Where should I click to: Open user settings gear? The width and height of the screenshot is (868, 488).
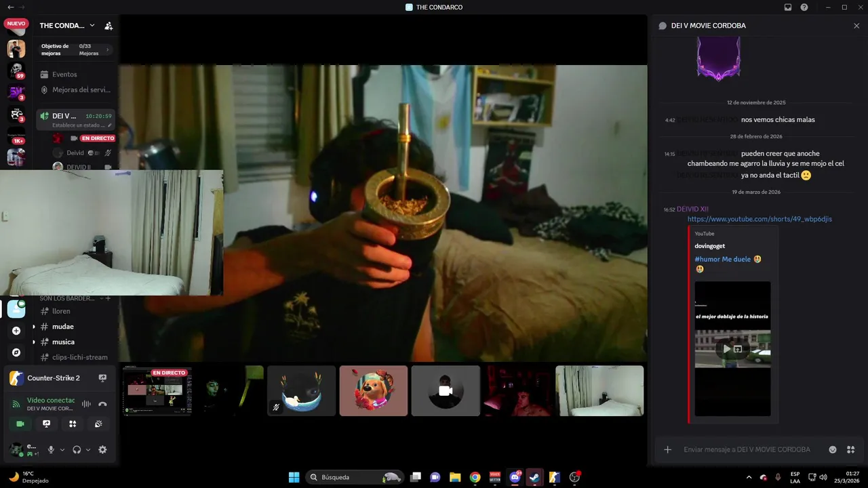point(102,449)
